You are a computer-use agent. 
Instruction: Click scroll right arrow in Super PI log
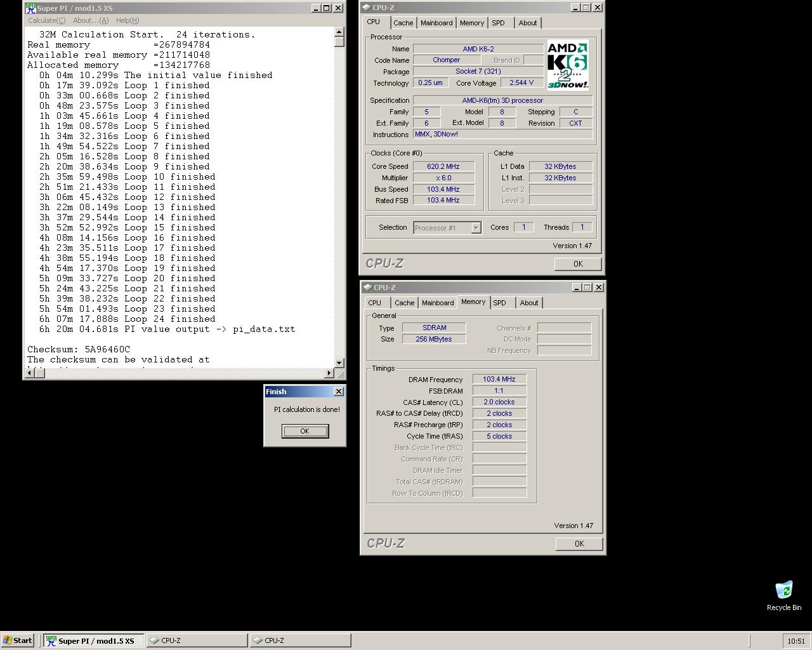pos(329,373)
